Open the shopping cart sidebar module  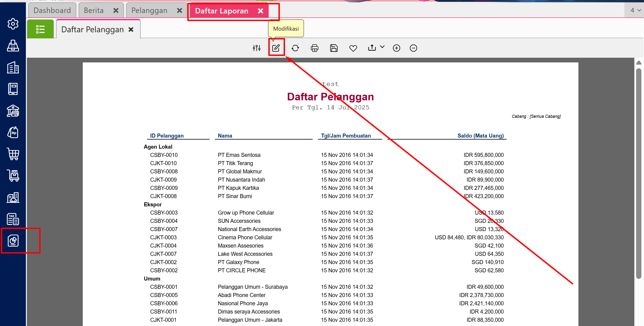point(13,154)
